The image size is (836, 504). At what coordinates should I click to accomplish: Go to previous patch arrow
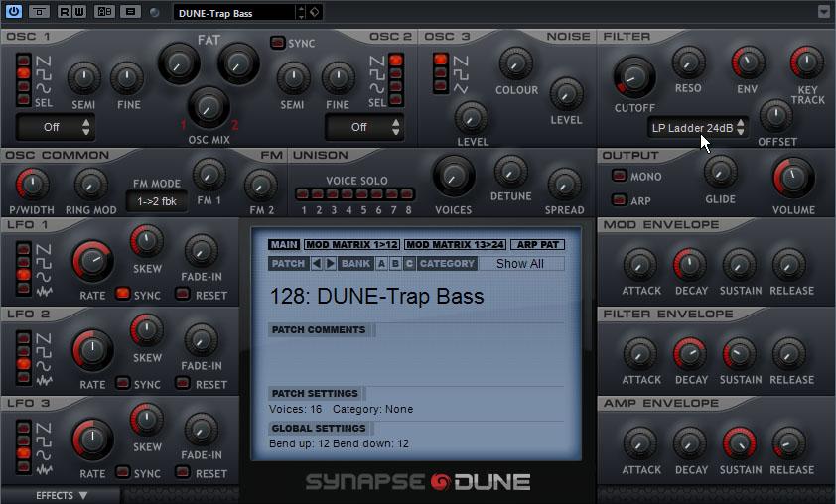(x=317, y=263)
